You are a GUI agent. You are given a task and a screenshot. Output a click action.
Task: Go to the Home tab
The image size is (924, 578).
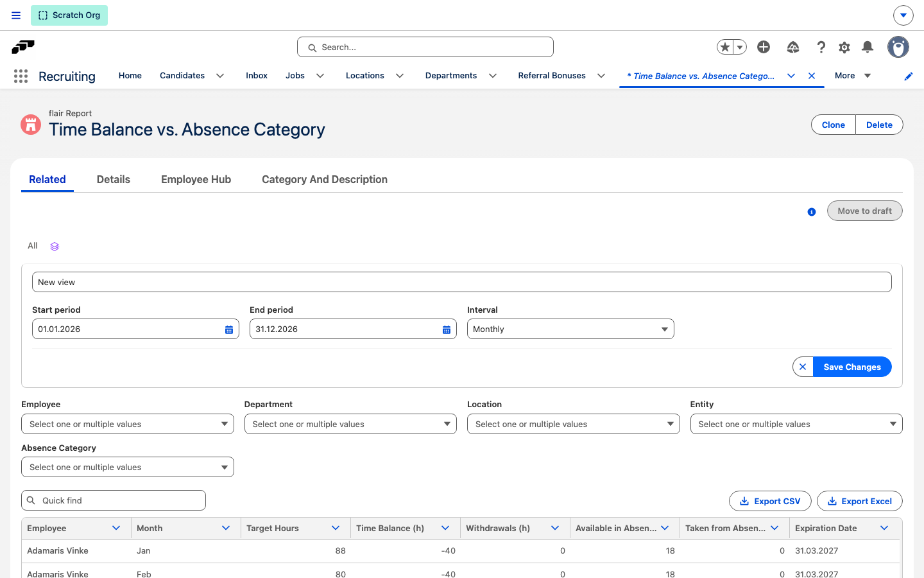coord(130,76)
